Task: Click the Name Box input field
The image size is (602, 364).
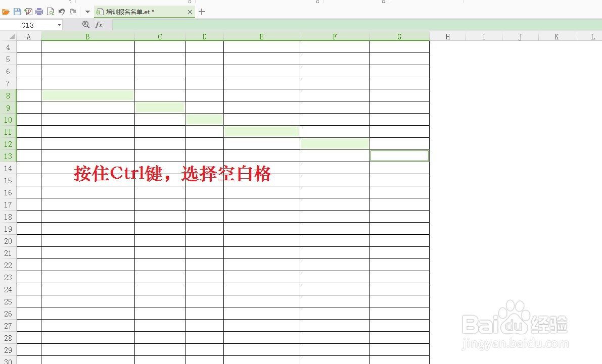Action: pyautogui.click(x=28, y=24)
